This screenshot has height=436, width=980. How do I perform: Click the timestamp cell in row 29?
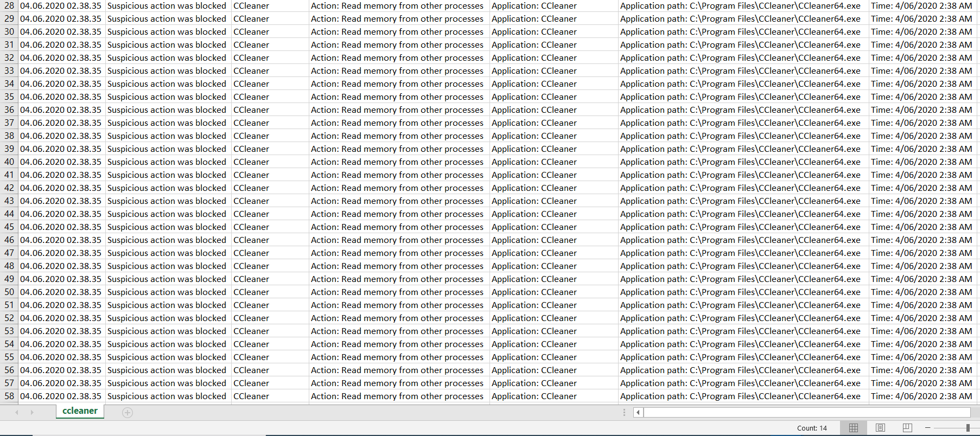pyautogui.click(x=62, y=18)
